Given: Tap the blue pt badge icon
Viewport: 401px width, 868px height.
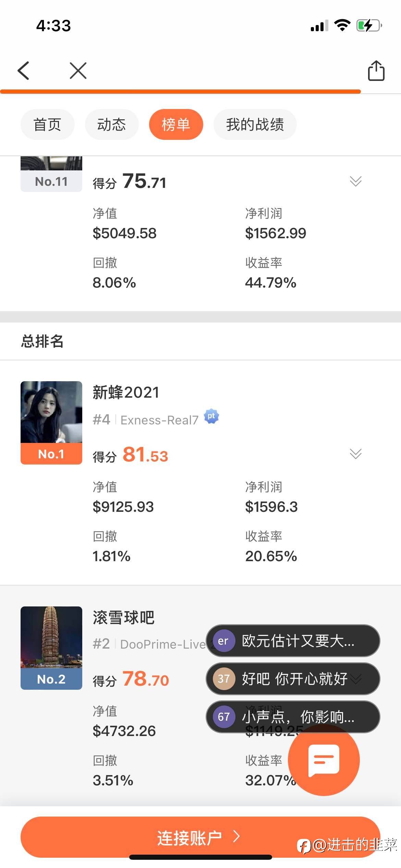Looking at the screenshot, I should 211,417.
